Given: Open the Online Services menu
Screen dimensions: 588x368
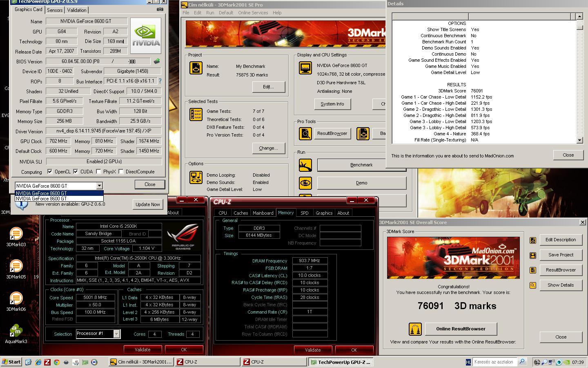Looking at the screenshot, I should tap(253, 13).
